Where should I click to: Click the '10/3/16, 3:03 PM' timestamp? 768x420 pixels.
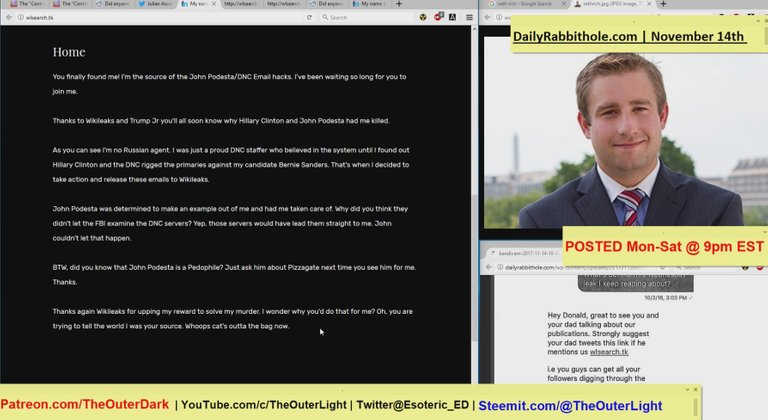(665, 297)
